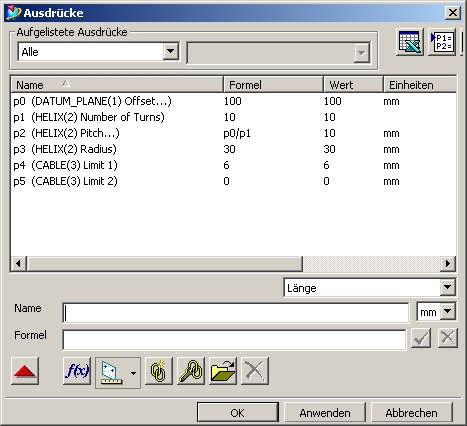Accept the formula with the checkmark button
Screen dimensions: 467x426
pos(421,338)
